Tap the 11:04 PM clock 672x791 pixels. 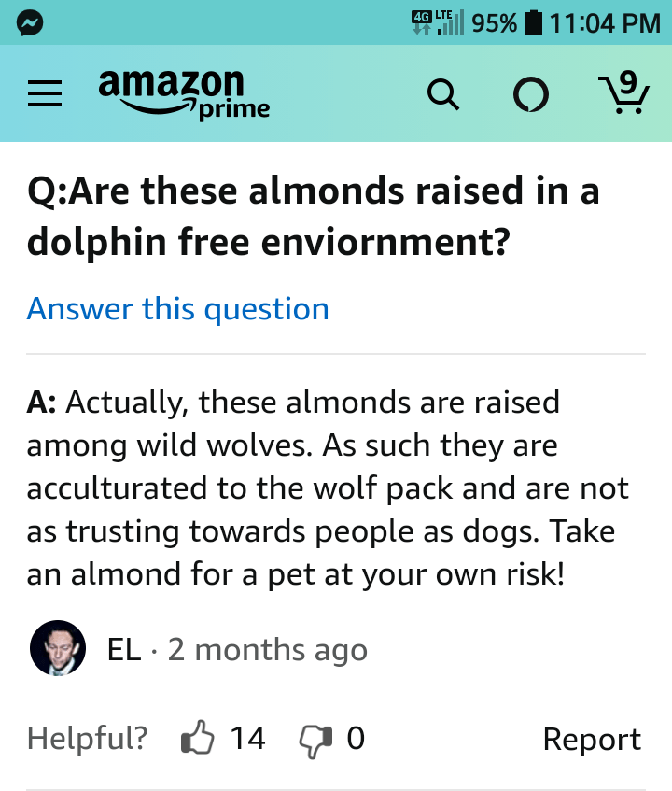pyautogui.click(x=606, y=22)
